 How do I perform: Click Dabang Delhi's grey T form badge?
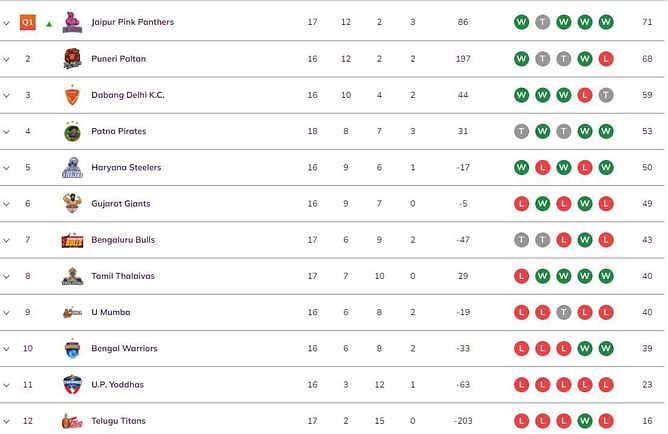(x=606, y=95)
